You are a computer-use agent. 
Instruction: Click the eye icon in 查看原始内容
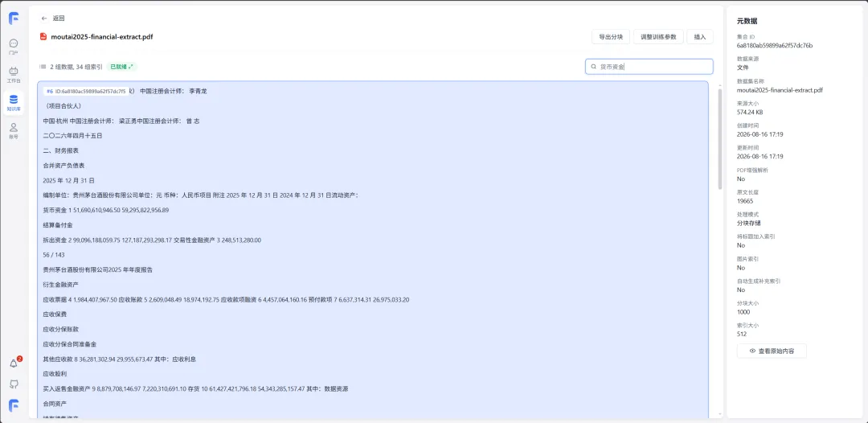tap(752, 351)
